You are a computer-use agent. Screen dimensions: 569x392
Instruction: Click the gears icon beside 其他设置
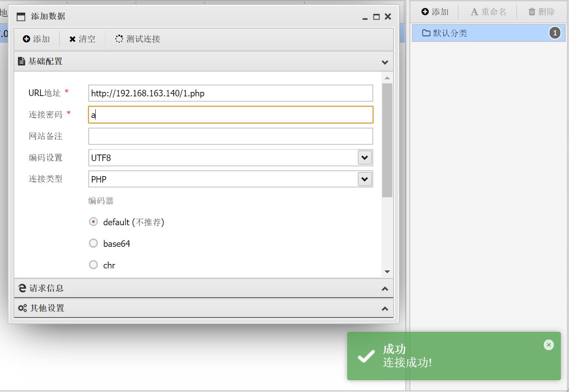pos(22,308)
